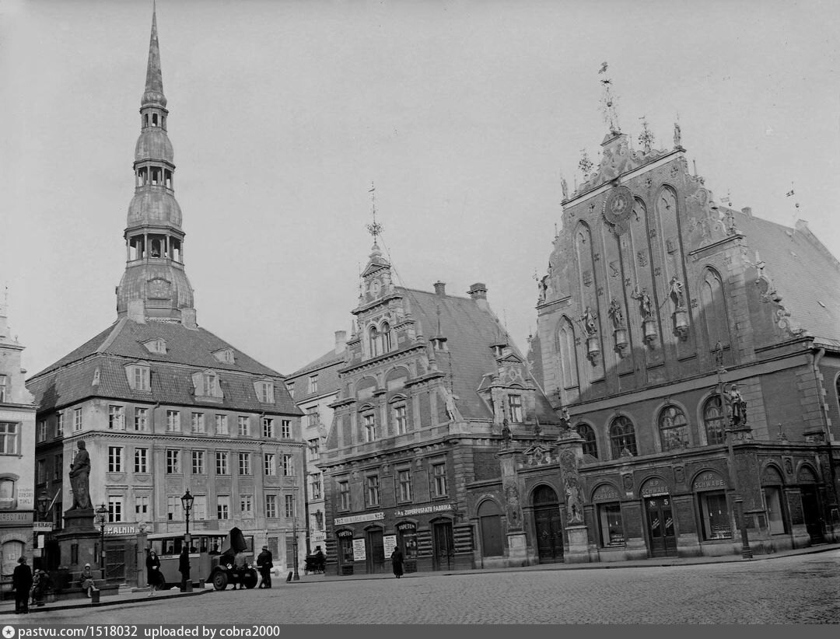Click the pedestrian walking in front of TAPETEN shop

pos(397,561)
